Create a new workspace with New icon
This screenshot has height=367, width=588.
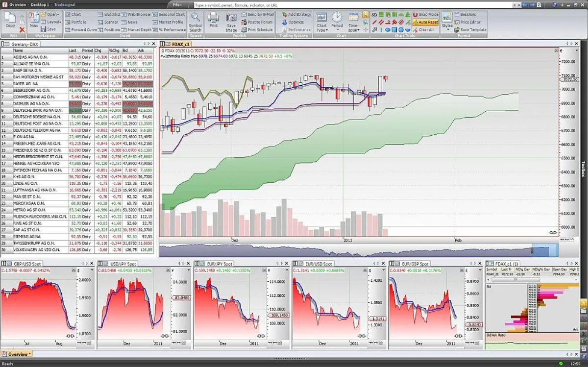click(x=34, y=18)
